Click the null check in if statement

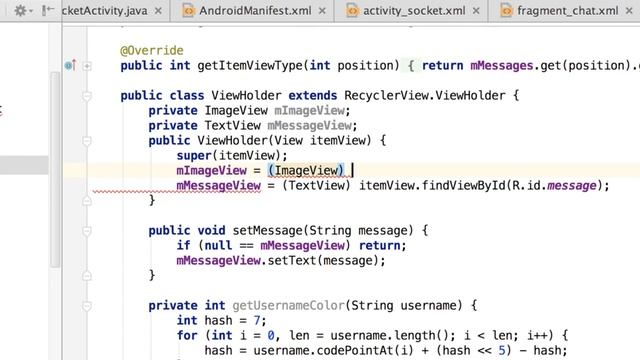coord(274,246)
